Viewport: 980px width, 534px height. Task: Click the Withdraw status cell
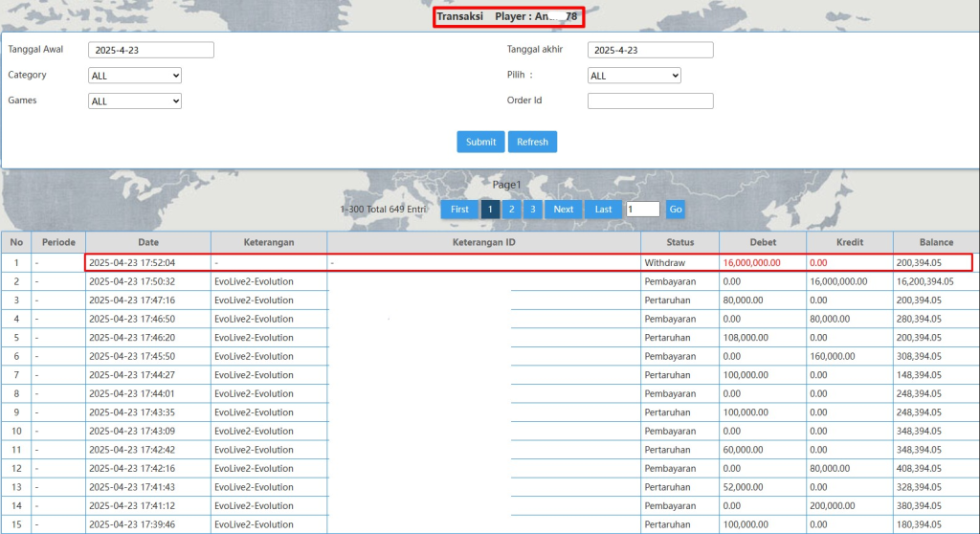tap(665, 263)
